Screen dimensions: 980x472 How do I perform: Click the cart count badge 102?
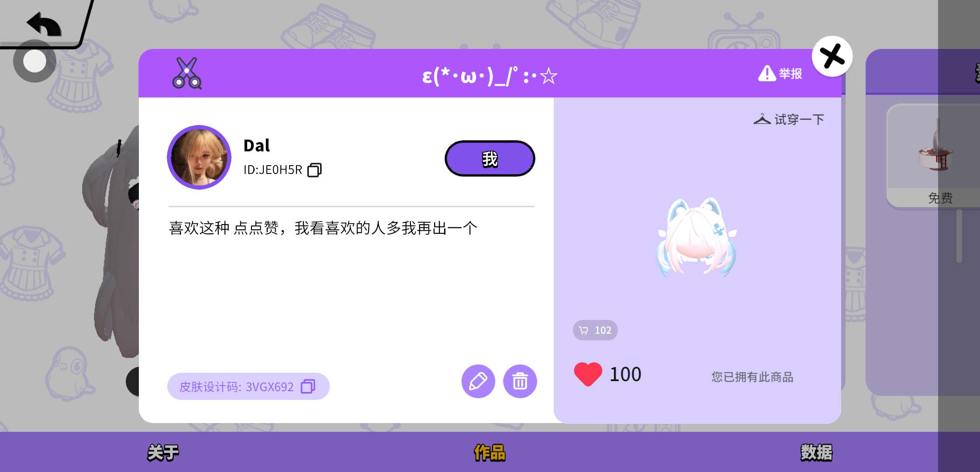[595, 330]
